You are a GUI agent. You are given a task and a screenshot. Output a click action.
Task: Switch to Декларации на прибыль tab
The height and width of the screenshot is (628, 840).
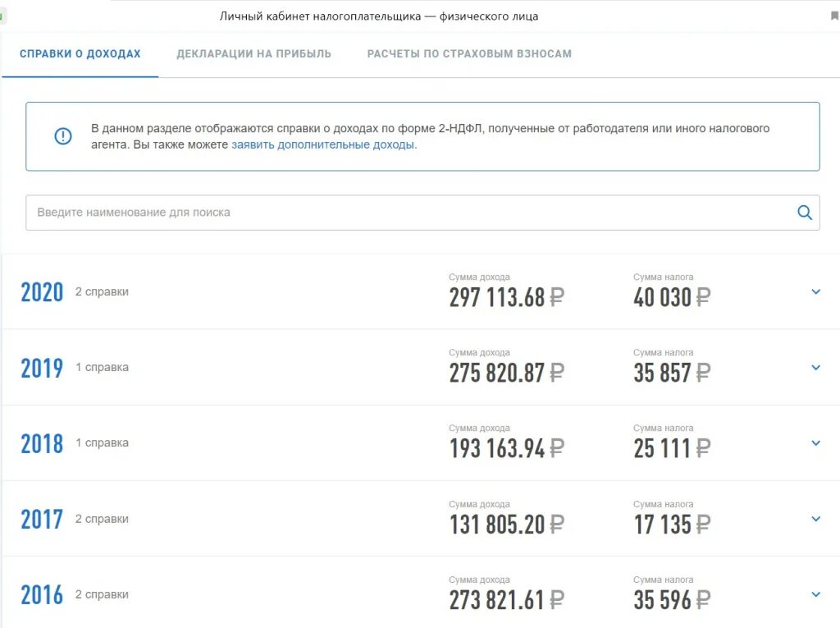pos(254,53)
